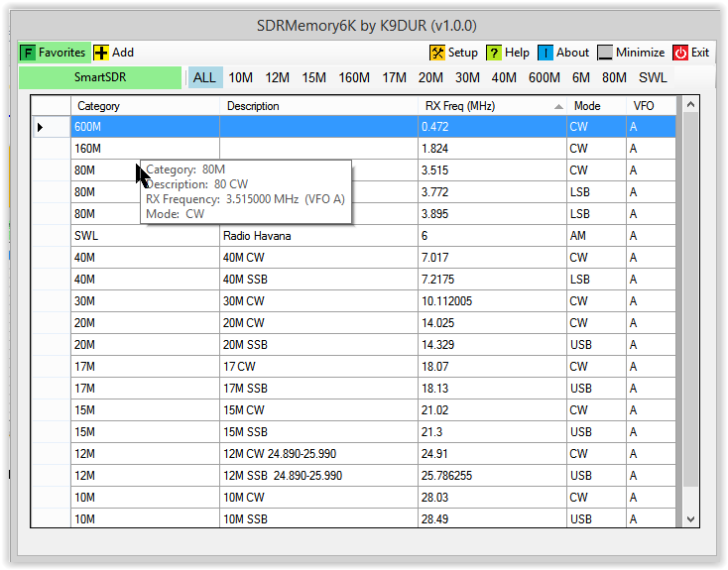Select the 160M category cell

(x=145, y=149)
